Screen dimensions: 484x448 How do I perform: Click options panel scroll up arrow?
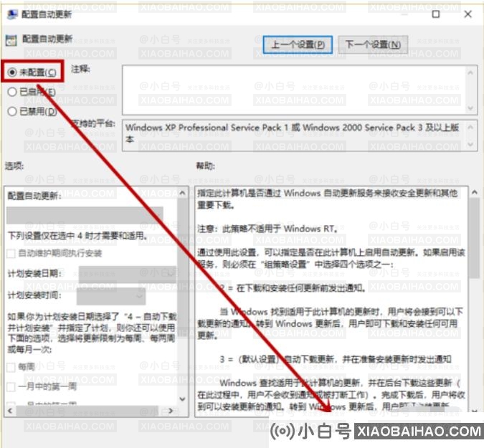182,194
